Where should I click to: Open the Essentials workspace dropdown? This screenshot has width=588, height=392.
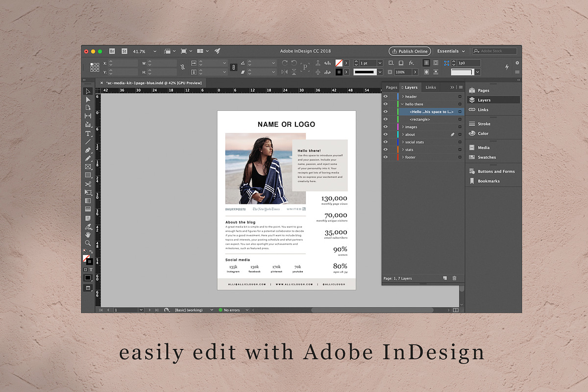click(x=451, y=51)
